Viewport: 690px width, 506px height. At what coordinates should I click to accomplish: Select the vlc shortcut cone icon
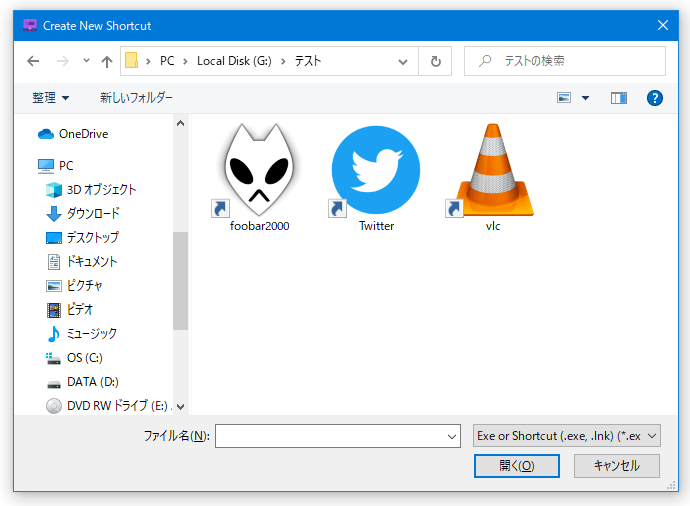492,171
